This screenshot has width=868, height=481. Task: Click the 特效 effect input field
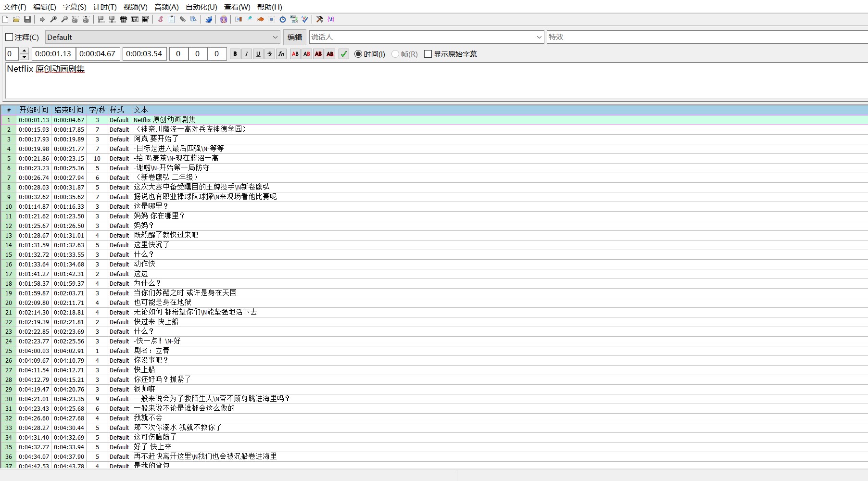707,37
